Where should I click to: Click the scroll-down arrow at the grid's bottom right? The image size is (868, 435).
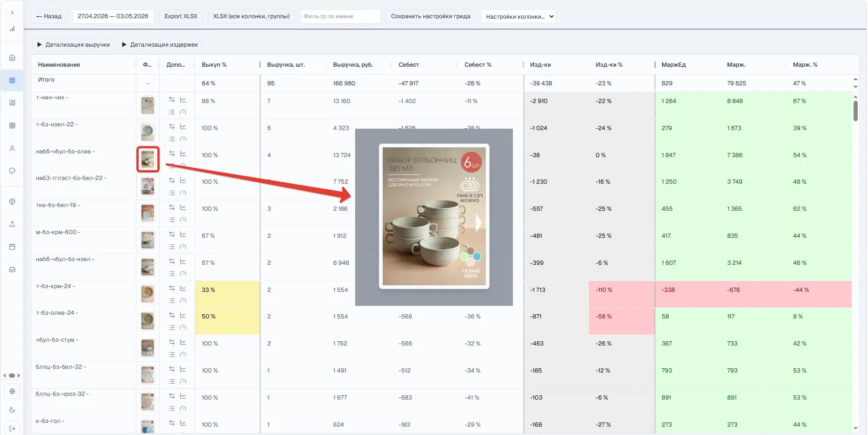click(x=855, y=428)
